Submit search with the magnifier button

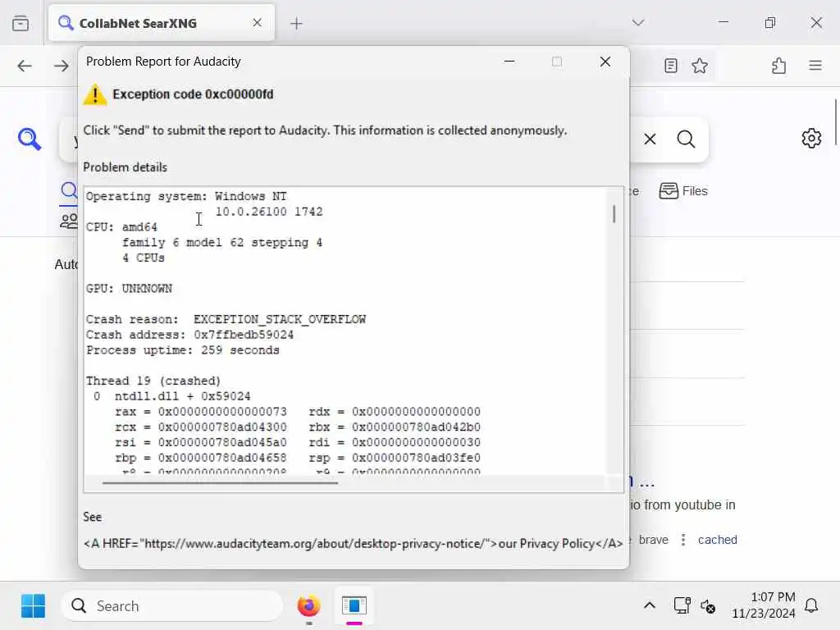(686, 139)
